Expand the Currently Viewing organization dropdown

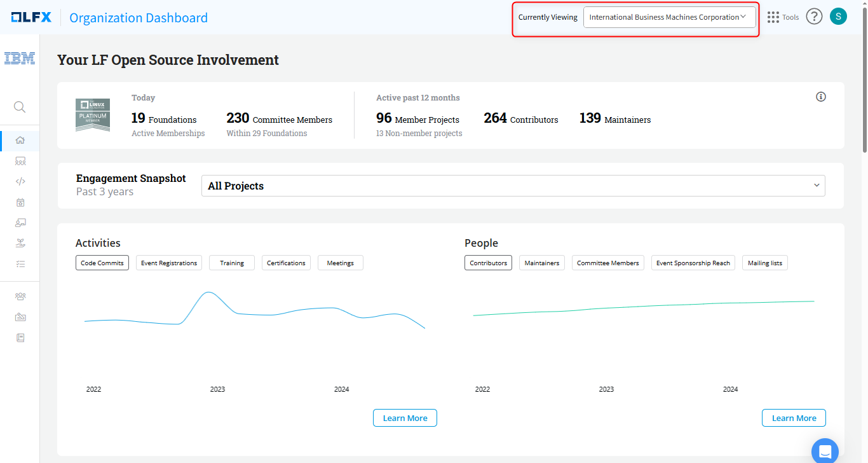[x=669, y=17]
